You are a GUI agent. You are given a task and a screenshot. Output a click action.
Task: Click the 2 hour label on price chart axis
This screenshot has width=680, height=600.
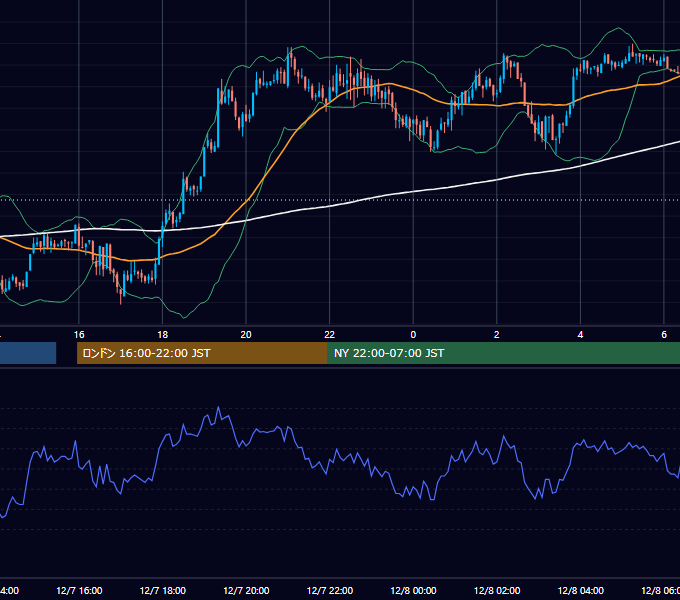click(497, 335)
